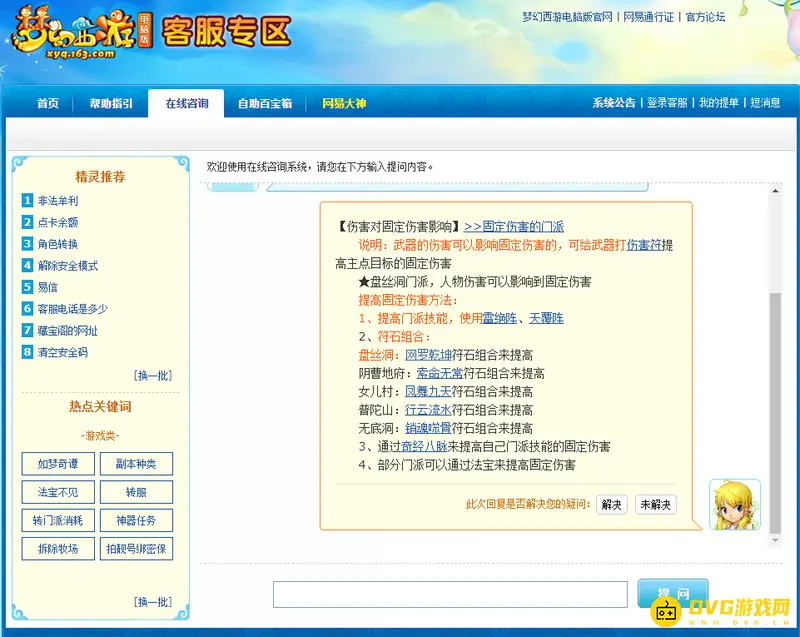Mark the reply as 解决
This screenshot has height=637, width=800.
612,505
